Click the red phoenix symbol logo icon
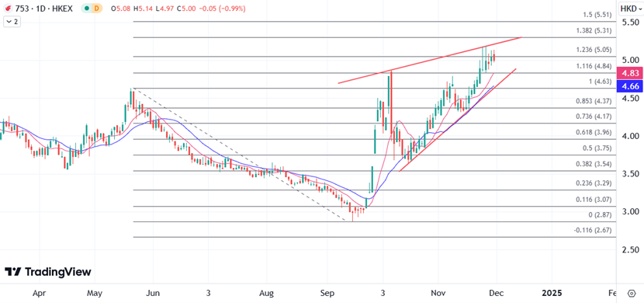This screenshot has width=644, height=303. coord(8,9)
